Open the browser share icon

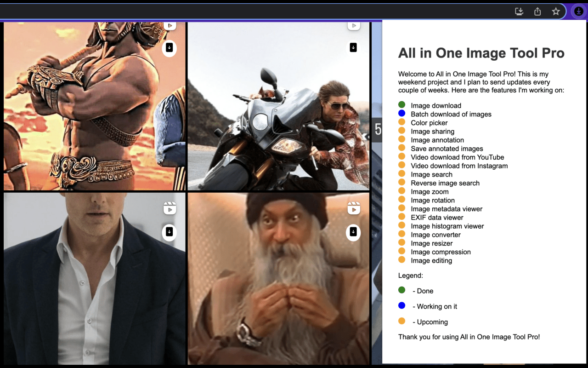point(537,11)
